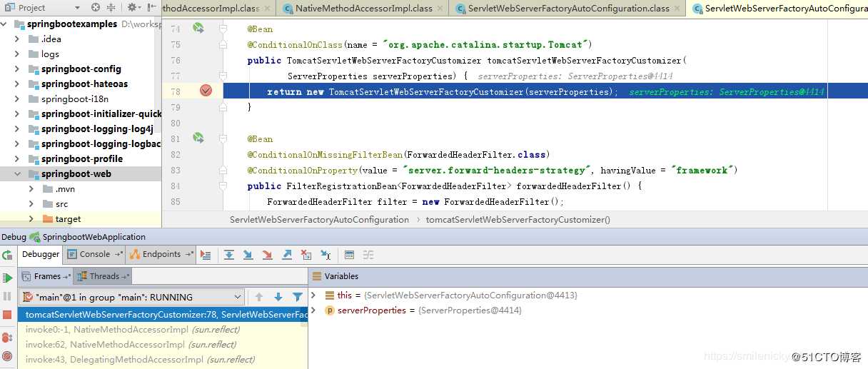Switch to the Frames tab
Image resolution: width=868 pixels, height=369 pixels.
(46, 276)
